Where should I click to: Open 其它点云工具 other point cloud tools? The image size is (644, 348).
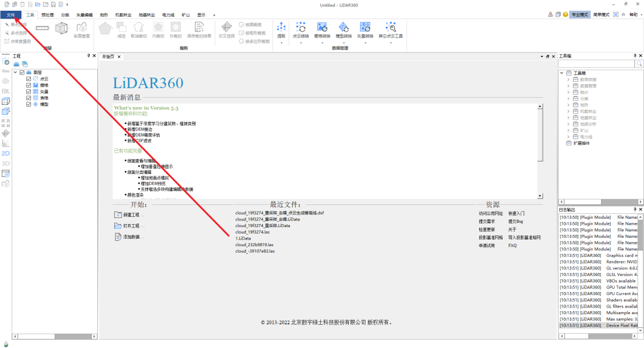pos(391,30)
